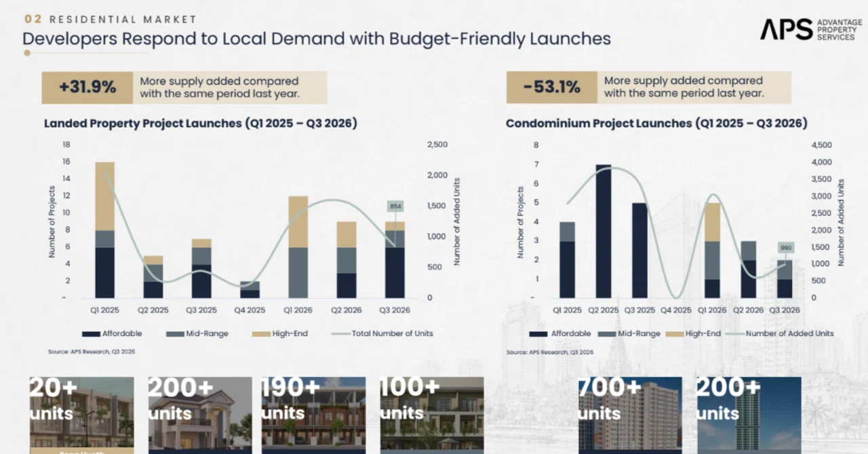Viewport: 868px width, 454px height.
Task: Click the Total Number of Units legend line
Action: click(340, 334)
